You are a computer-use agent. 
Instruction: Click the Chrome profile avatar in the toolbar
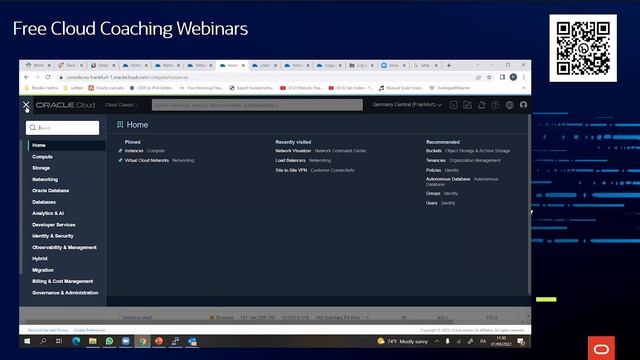pos(513,77)
